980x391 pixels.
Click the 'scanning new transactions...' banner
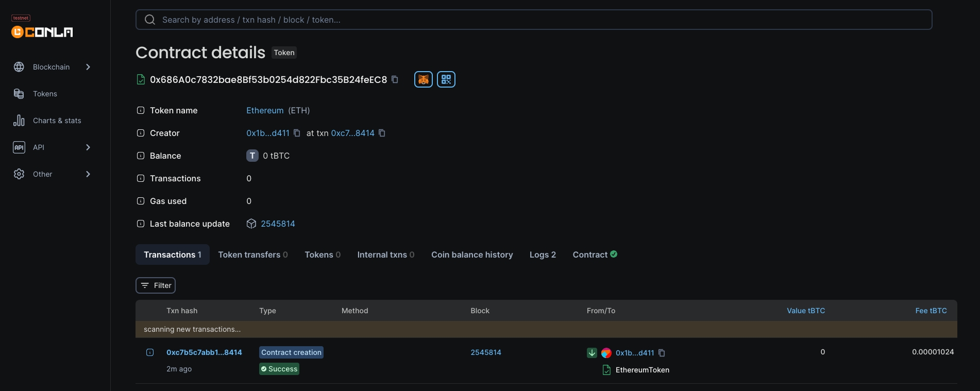546,329
